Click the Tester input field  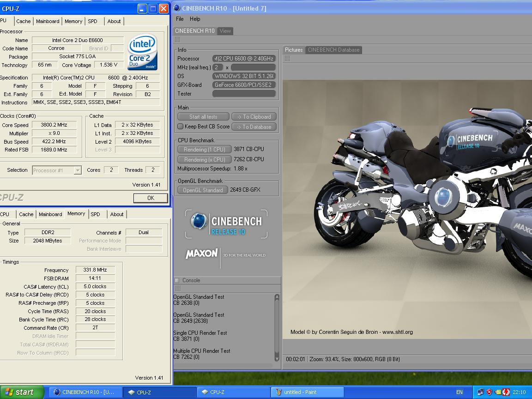point(244,94)
